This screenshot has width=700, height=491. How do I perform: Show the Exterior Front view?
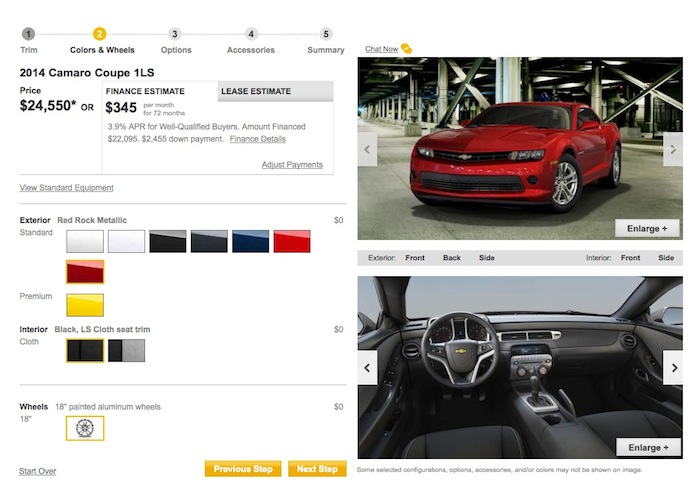[x=415, y=258]
